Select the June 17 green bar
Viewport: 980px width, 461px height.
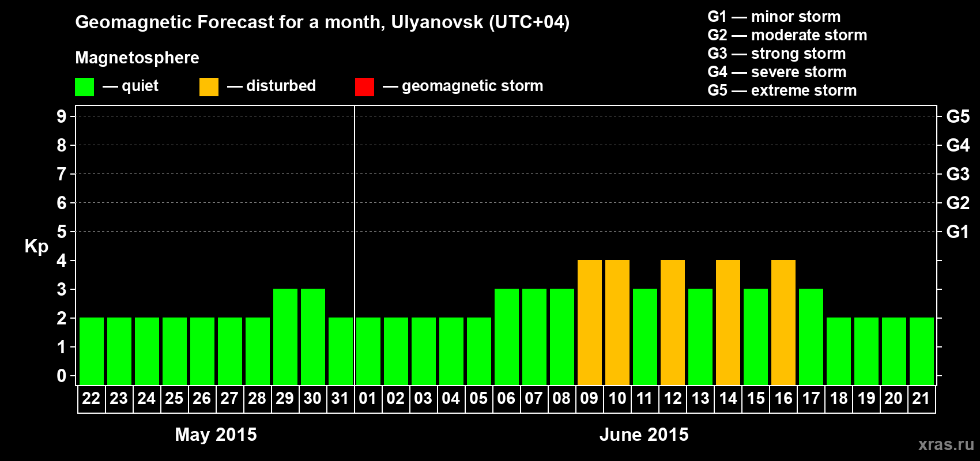point(811,337)
